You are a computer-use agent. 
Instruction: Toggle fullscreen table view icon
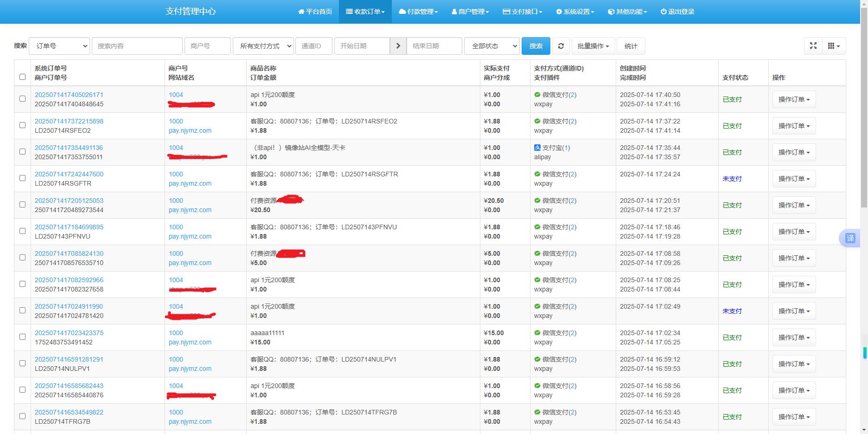pos(813,46)
